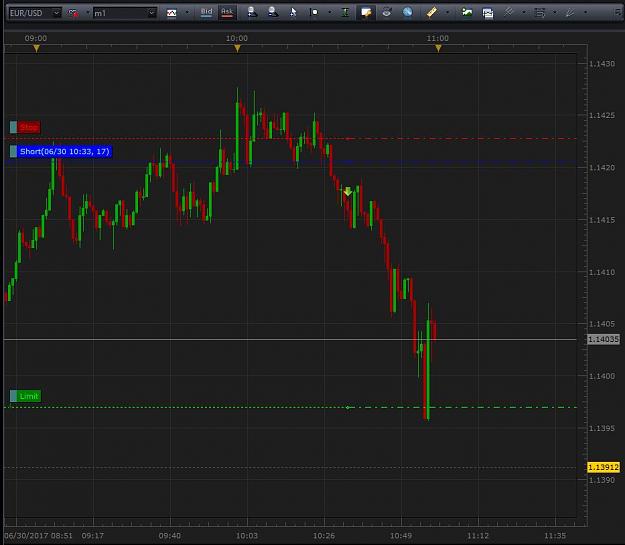Expand the fan lines dropdown arrow
625x545 pixels.
pyautogui.click(x=585, y=12)
